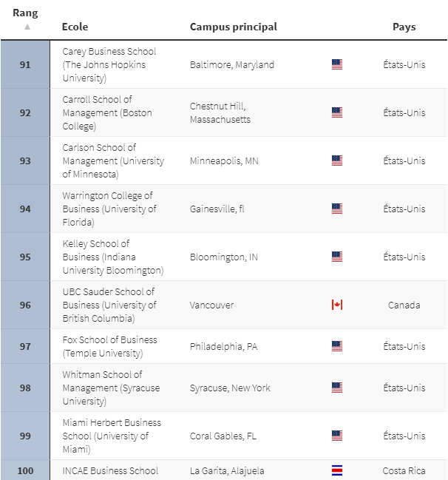
Task: Click the Campus principal column header
Action: (234, 27)
